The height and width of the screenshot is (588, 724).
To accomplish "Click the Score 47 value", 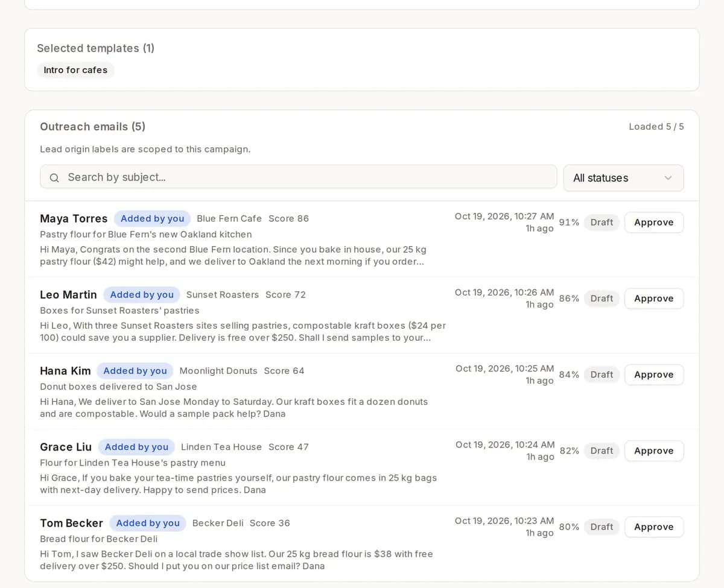I will tap(288, 447).
